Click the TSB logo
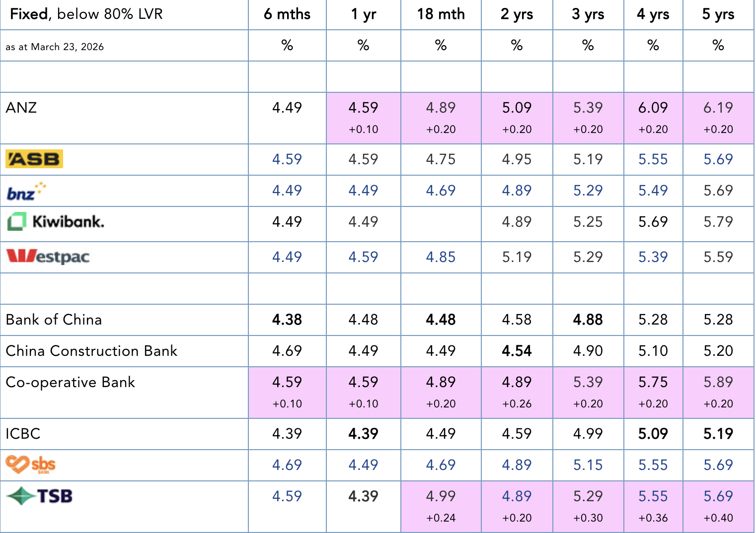The image size is (756, 533). 40,496
